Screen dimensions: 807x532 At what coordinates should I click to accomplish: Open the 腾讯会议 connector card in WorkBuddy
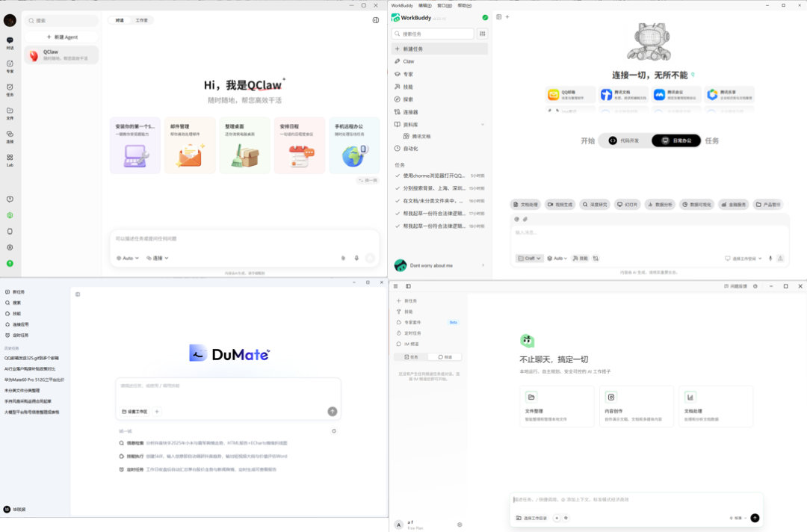tap(676, 95)
